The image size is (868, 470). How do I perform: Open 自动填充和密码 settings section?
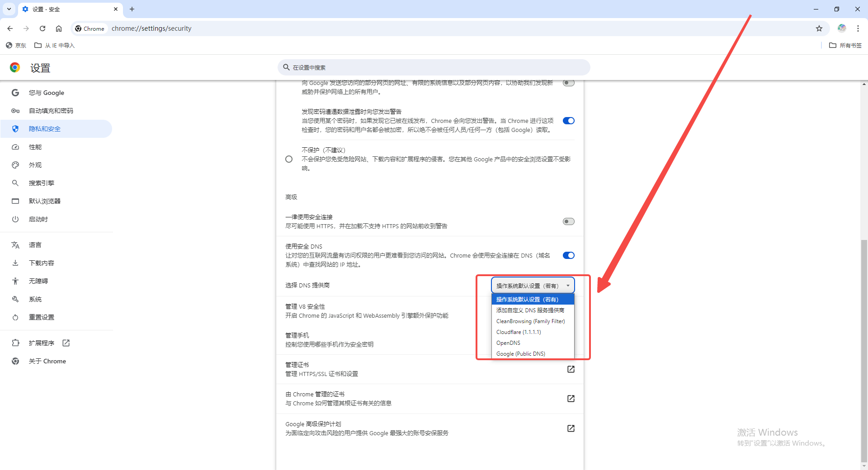coord(57,111)
